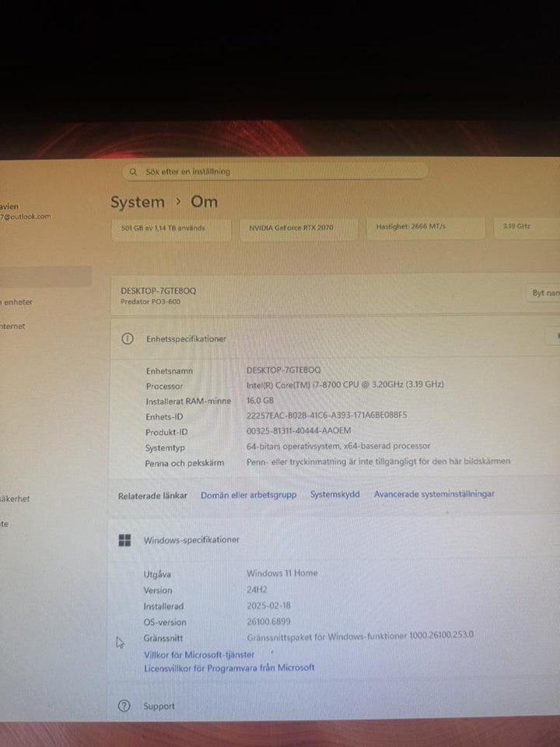The image size is (560, 747).
Task: Click the Enhetsspecifikationer info icon
Action: (x=127, y=338)
